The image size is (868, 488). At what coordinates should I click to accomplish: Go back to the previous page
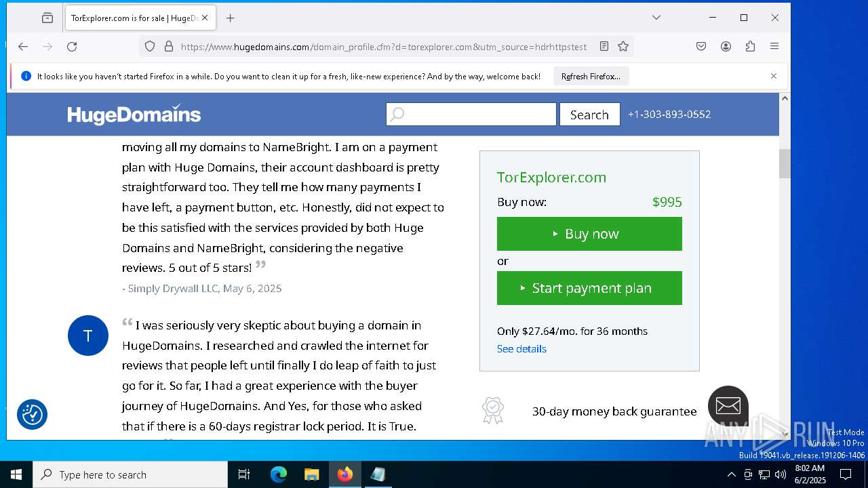[23, 46]
